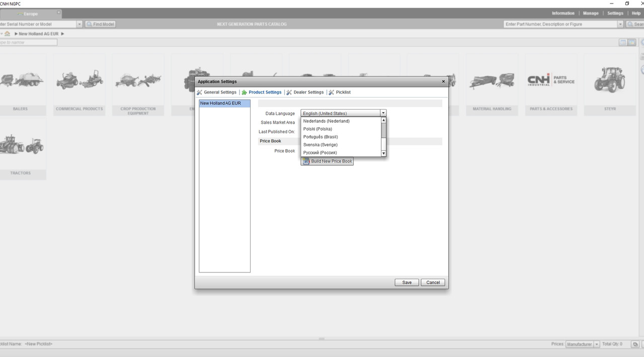The image size is (644, 357).
Task: Choose Português (Brasil) language option
Action: (x=341, y=137)
